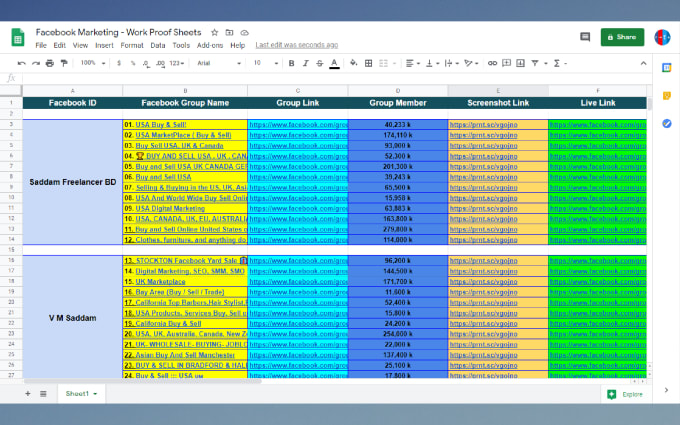This screenshot has width=680, height=425.
Task: Click the horizontal scrollbar
Action: click(143, 381)
